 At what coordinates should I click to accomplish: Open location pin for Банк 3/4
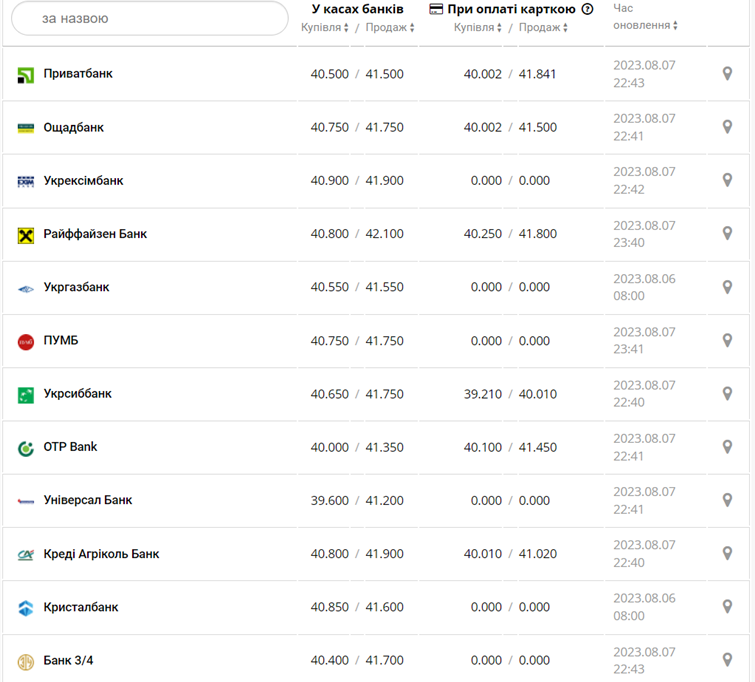[x=728, y=661]
